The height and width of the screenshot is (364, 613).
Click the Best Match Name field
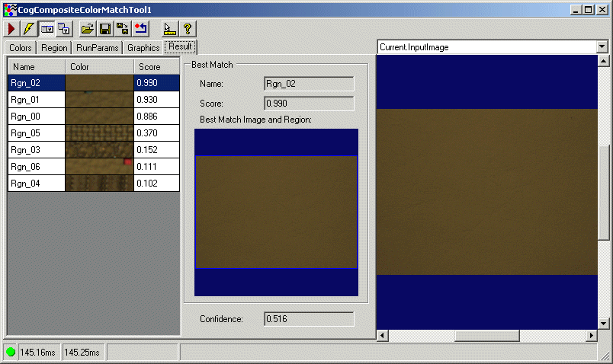(x=309, y=84)
